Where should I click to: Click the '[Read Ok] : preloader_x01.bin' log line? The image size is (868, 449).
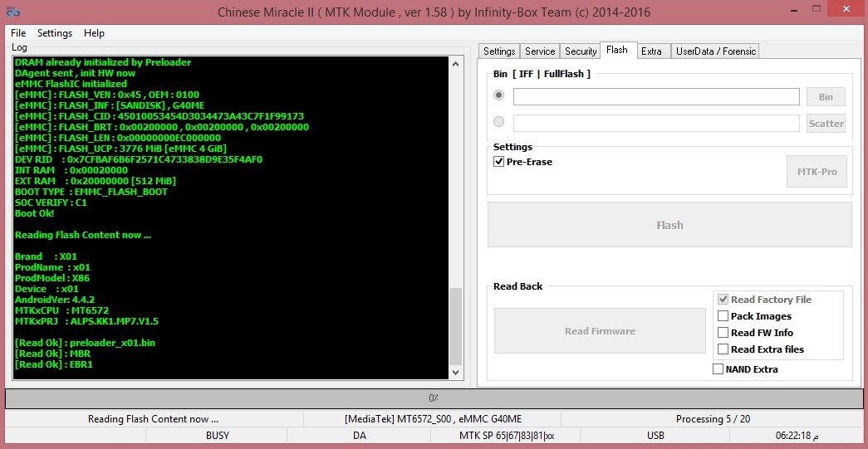point(86,343)
